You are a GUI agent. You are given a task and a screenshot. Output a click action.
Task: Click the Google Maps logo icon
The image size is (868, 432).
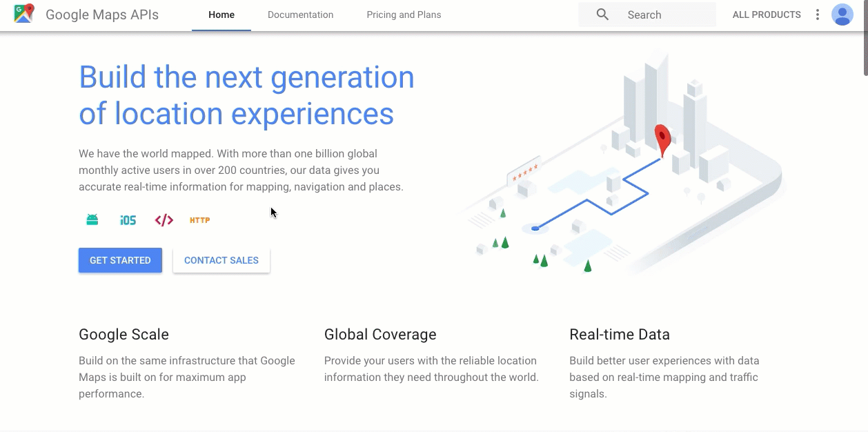[x=24, y=14]
